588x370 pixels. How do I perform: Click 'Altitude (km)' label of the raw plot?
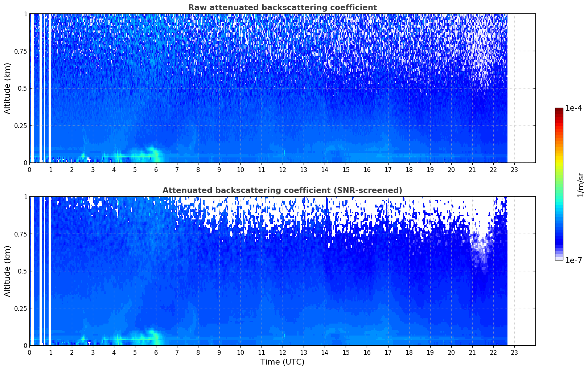(8, 88)
